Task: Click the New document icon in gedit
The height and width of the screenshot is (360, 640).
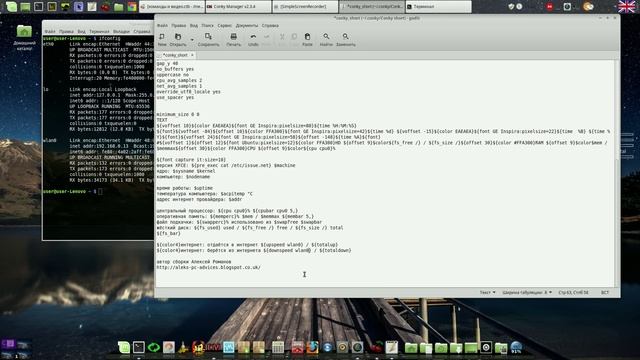Action: point(162,37)
